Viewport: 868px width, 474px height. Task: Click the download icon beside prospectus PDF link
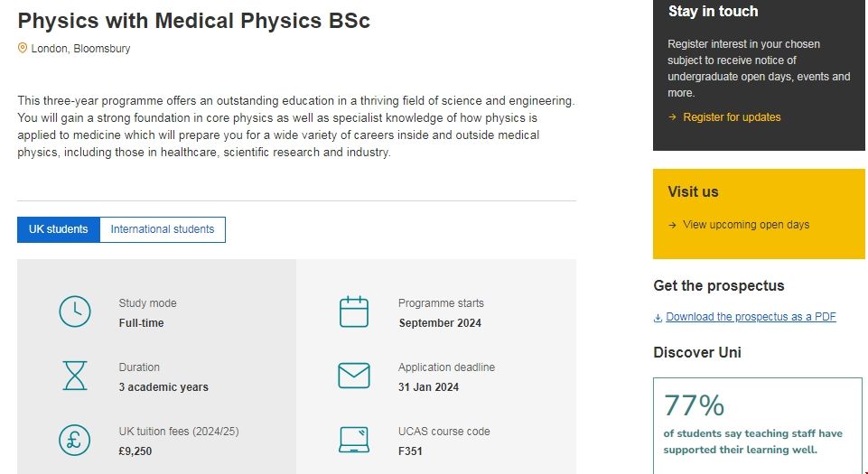point(658,317)
